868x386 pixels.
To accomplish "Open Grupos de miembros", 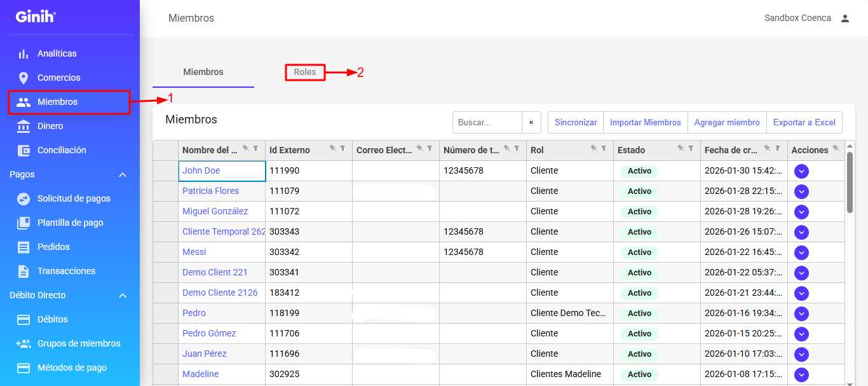I will (x=67, y=343).
